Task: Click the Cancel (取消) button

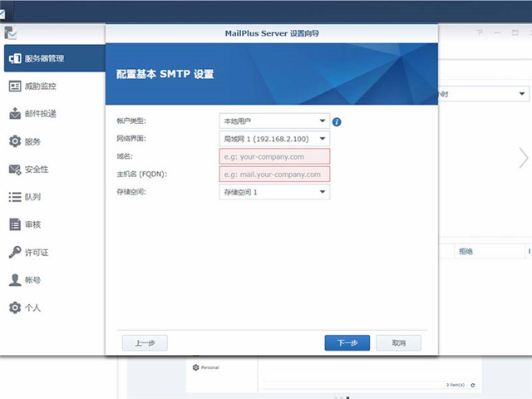Action: click(x=399, y=342)
